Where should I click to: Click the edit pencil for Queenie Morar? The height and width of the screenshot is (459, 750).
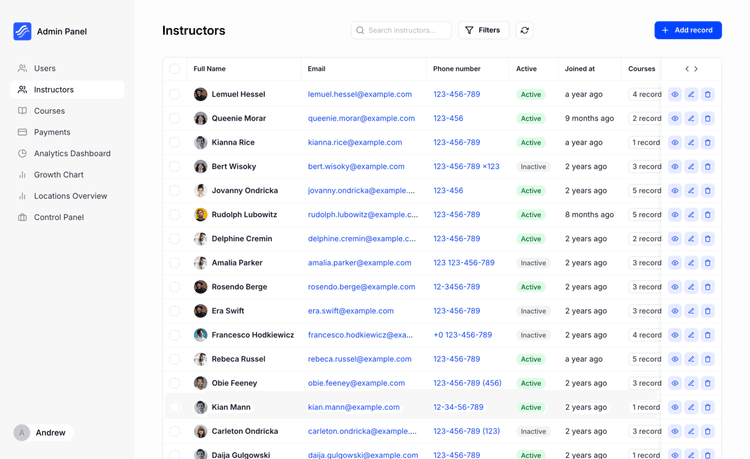tap(691, 119)
